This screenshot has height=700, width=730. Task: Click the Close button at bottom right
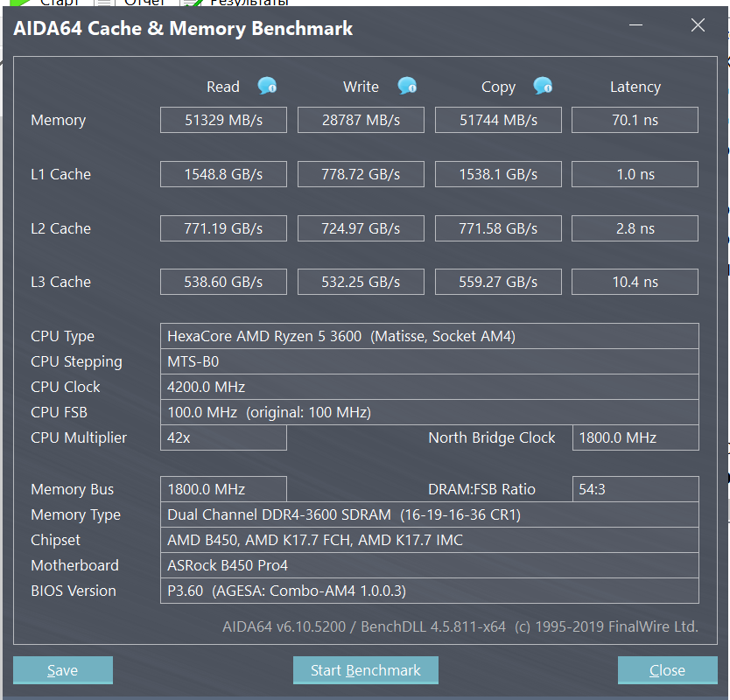[x=667, y=670]
